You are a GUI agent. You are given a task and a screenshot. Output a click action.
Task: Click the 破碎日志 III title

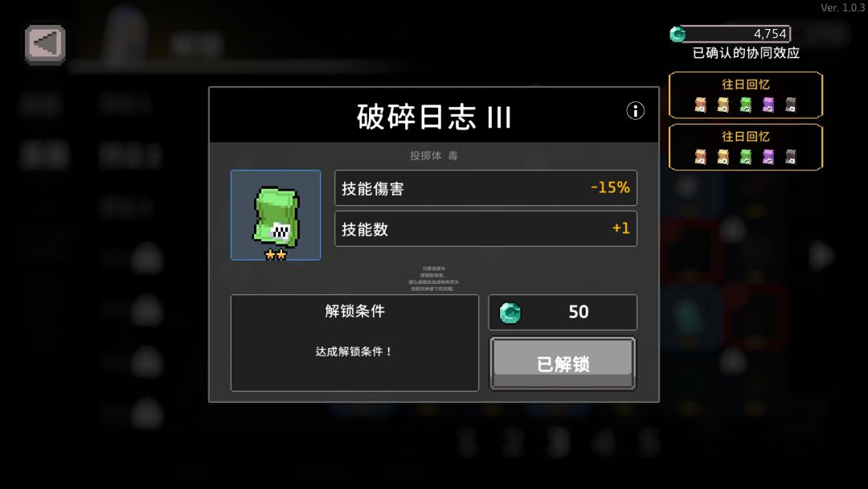[x=434, y=117]
